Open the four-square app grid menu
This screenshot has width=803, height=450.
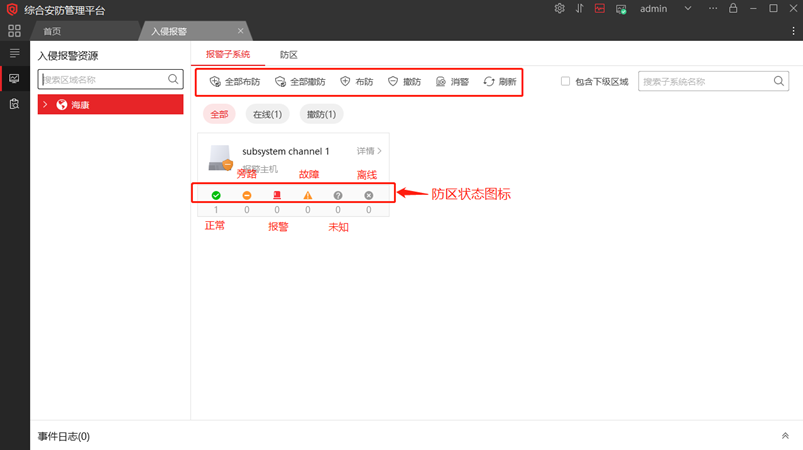click(x=14, y=31)
